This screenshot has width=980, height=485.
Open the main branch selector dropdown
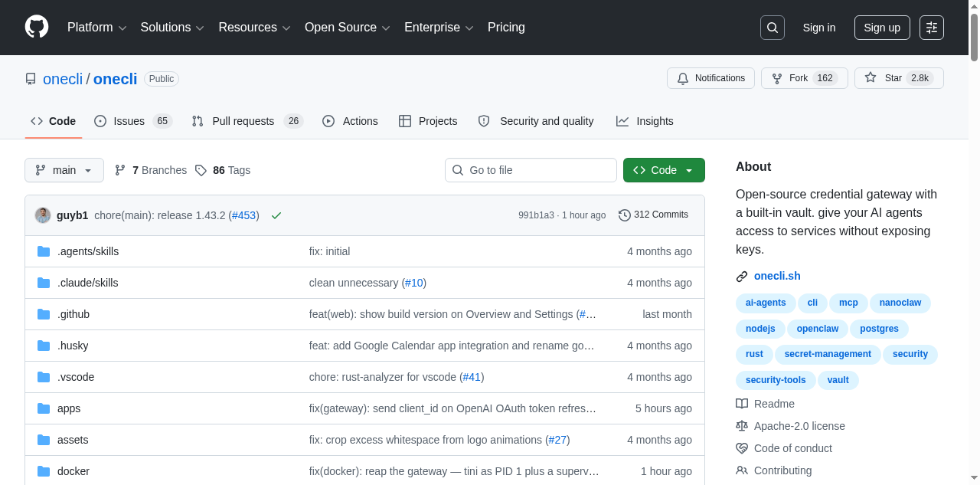tap(64, 170)
